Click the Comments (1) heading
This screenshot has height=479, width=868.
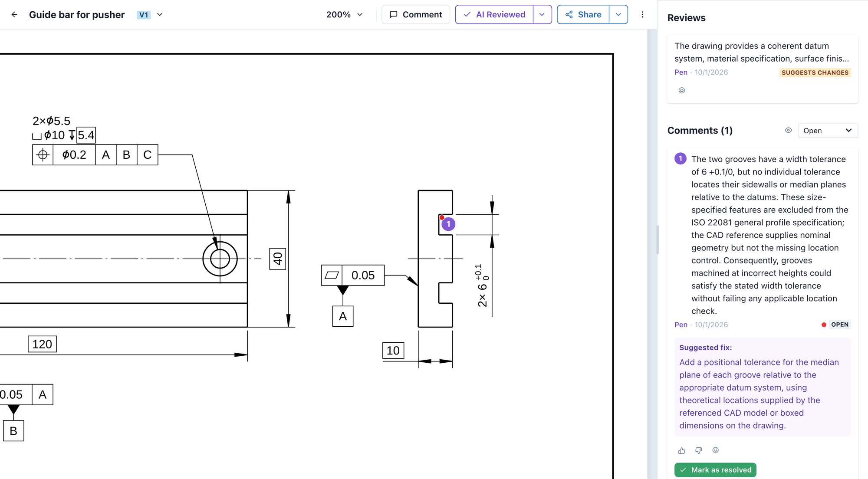700,131
